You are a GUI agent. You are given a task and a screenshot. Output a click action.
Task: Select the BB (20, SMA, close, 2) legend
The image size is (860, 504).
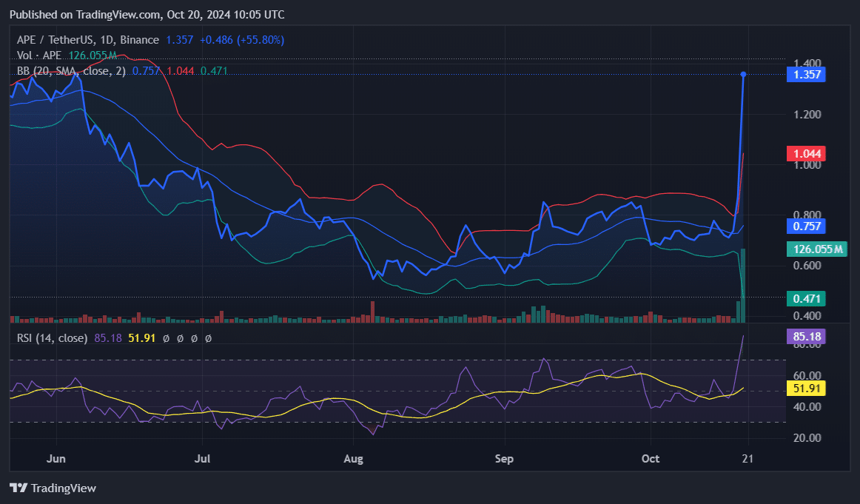(x=71, y=71)
